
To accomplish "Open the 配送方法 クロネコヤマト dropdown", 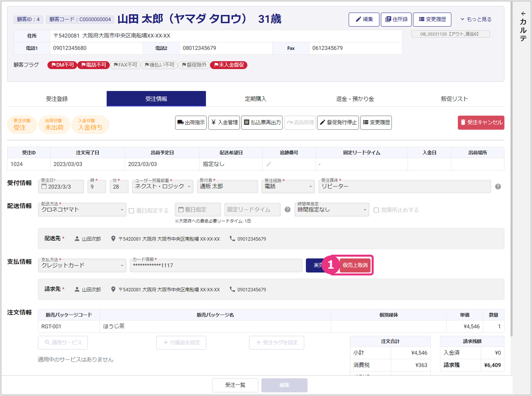I will [82, 210].
